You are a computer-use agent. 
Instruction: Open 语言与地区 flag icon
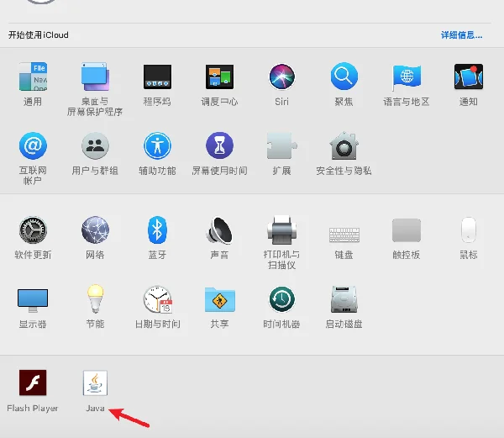[x=407, y=77]
